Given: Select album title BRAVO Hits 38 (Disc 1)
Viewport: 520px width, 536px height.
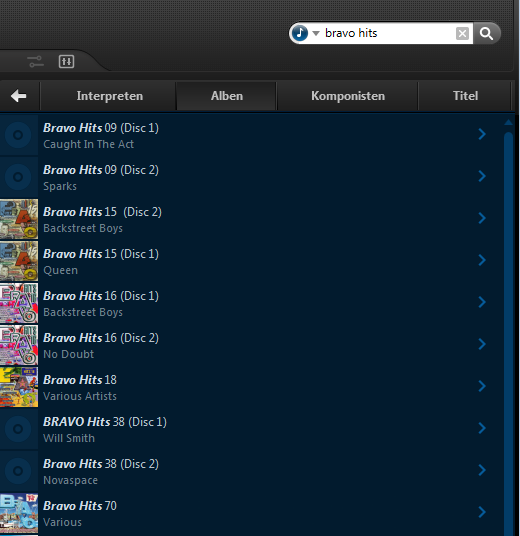Looking at the screenshot, I should click(x=105, y=422).
